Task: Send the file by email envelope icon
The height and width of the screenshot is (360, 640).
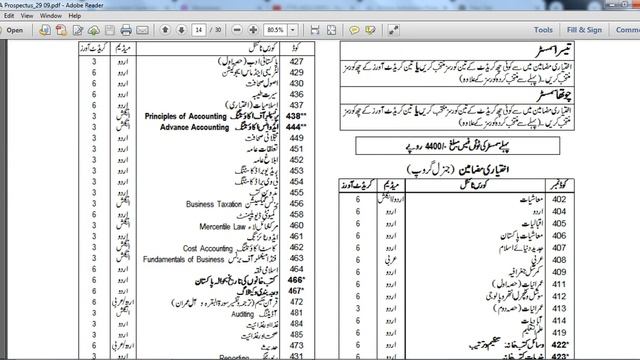Action: pos(142,30)
